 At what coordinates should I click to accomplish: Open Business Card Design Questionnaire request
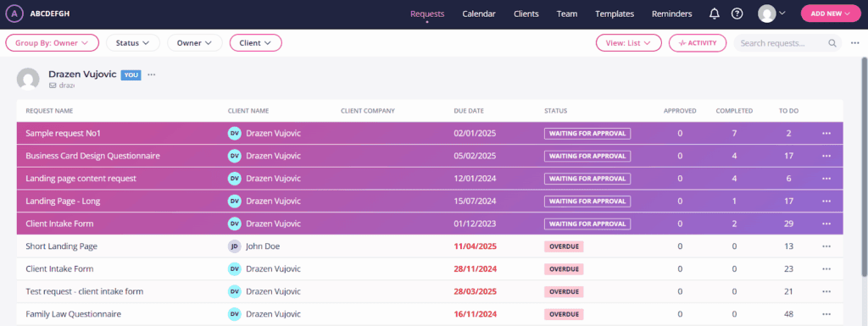pos(93,156)
